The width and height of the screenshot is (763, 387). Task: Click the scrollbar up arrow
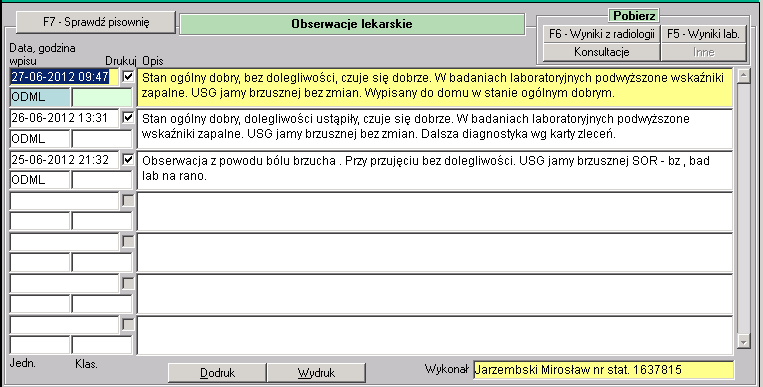[x=743, y=75]
